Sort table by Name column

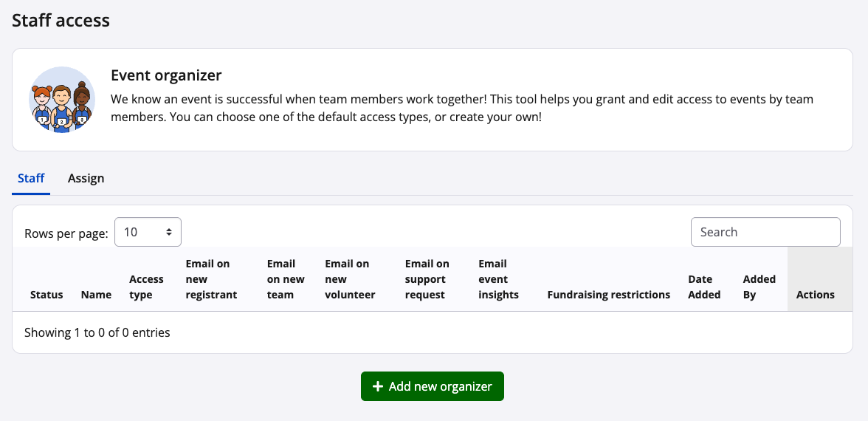[x=96, y=295]
